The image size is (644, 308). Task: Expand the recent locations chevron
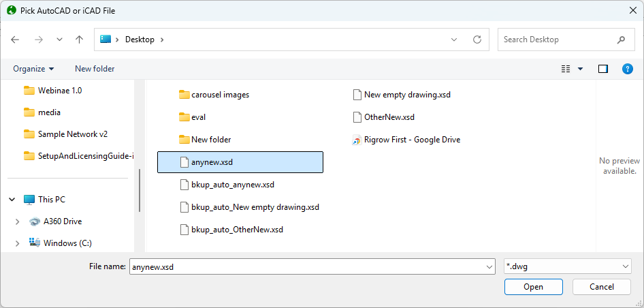pyautogui.click(x=59, y=40)
